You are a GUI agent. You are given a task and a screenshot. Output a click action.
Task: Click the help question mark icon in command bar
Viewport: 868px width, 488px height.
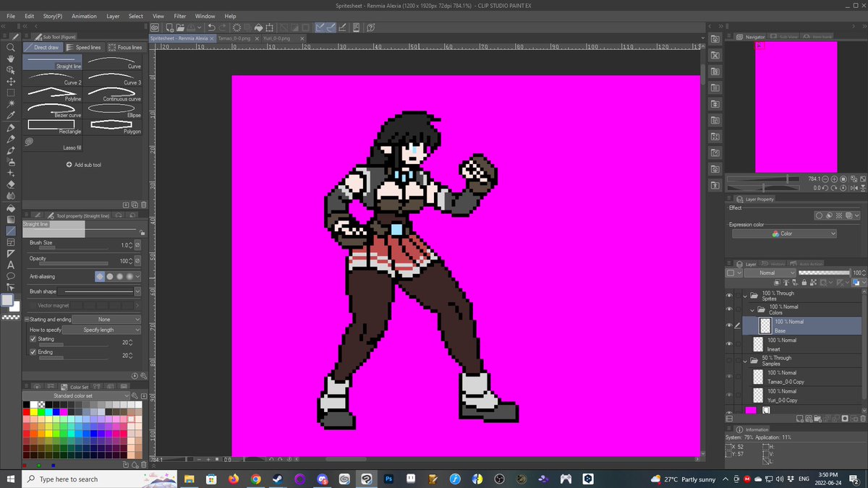(370, 27)
